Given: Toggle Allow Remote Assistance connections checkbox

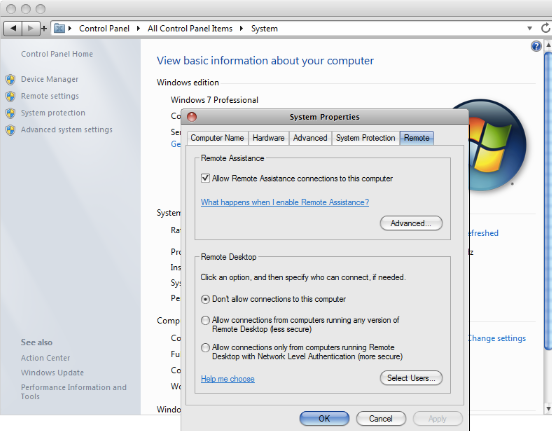Looking at the screenshot, I should (x=205, y=178).
